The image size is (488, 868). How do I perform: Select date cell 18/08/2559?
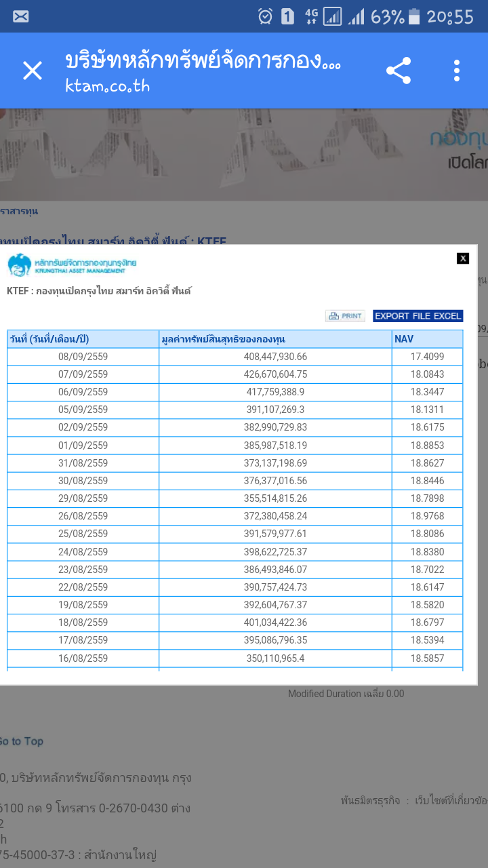[x=83, y=623]
